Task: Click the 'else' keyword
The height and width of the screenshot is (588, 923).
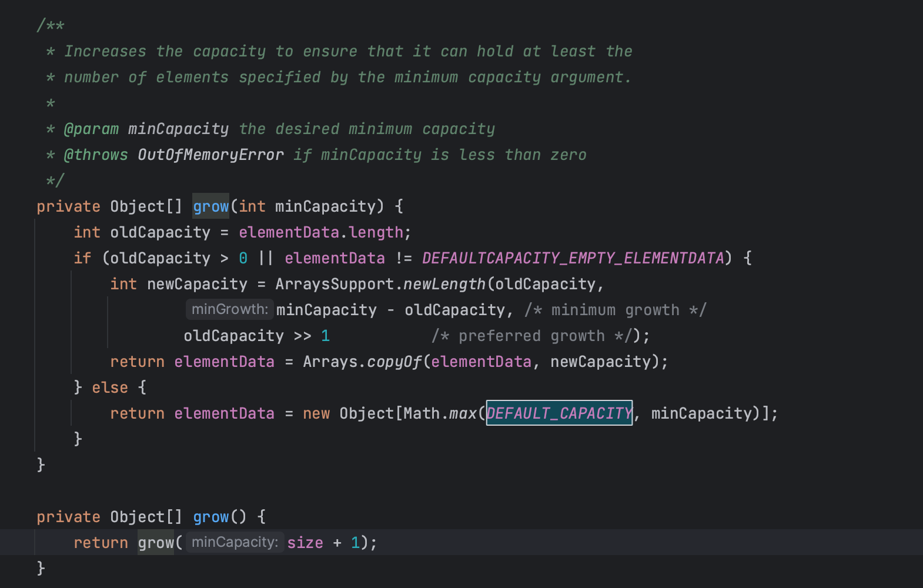Action: click(110, 387)
